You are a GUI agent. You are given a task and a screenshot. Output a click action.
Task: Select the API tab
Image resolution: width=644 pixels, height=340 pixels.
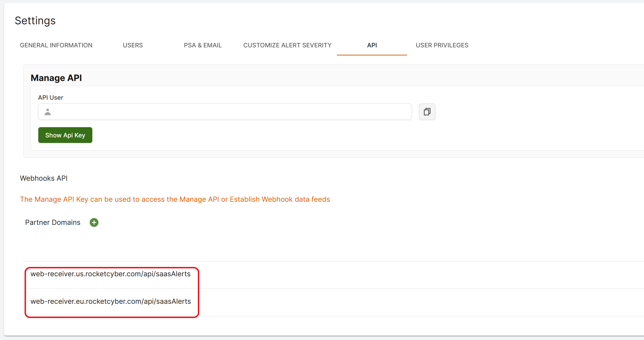coord(372,45)
